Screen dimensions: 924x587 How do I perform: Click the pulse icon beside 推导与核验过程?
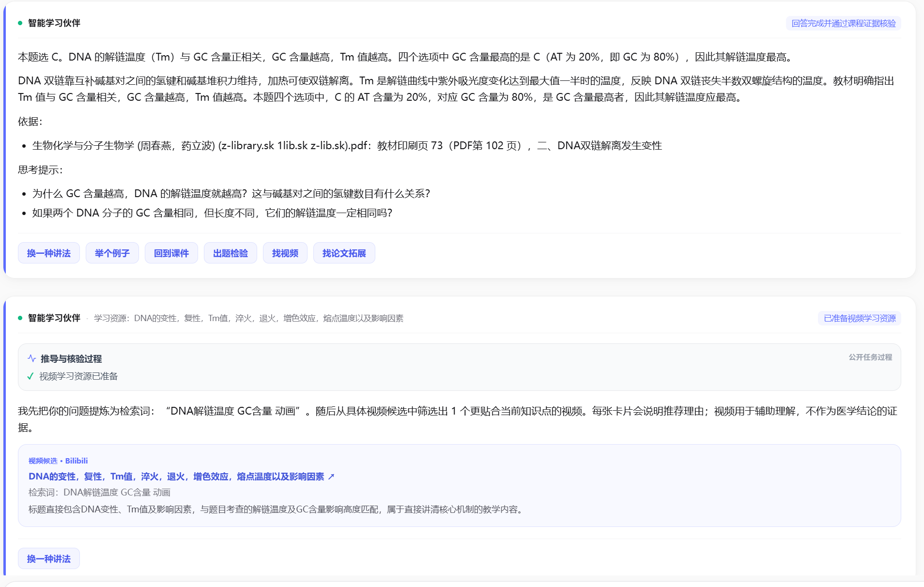(32, 358)
